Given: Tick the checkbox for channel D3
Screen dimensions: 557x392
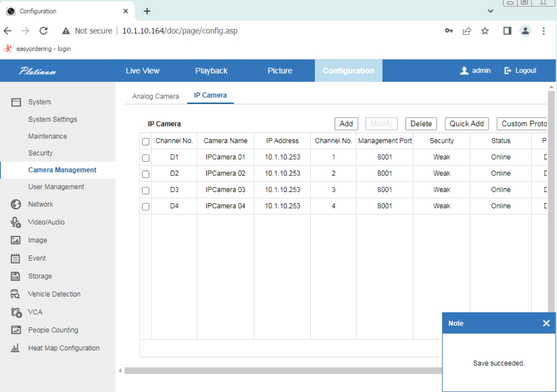Looking at the screenshot, I should [x=145, y=191].
